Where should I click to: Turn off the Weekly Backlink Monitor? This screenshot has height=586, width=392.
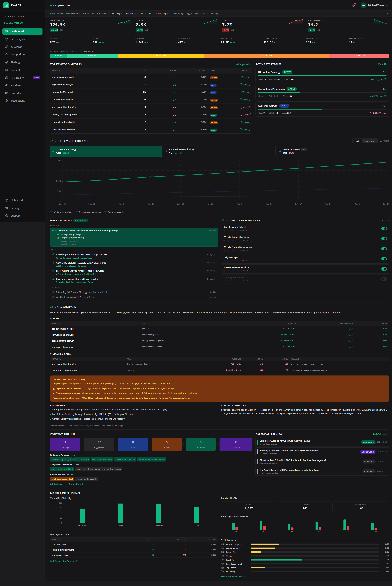[384, 269]
